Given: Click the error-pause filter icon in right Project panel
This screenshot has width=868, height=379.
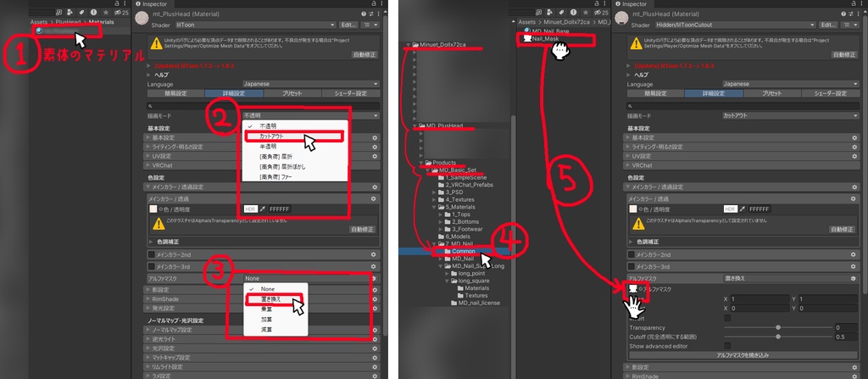Looking at the screenshot, I should [573, 12].
